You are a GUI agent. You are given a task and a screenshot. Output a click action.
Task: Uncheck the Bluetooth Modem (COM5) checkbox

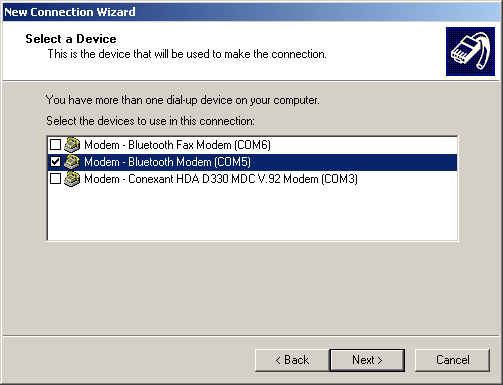55,162
